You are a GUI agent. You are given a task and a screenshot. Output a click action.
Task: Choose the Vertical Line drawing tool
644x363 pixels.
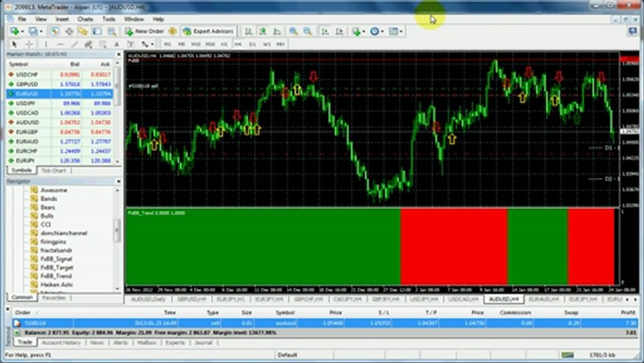pyautogui.click(x=46, y=44)
